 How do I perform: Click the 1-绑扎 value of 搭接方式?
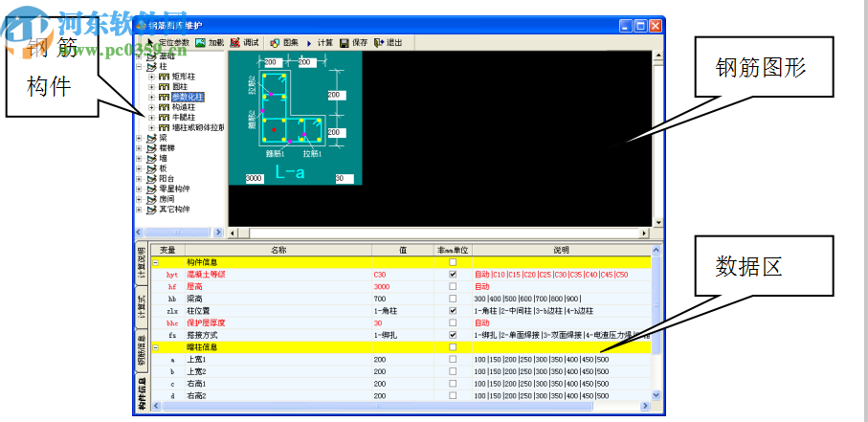point(403,335)
